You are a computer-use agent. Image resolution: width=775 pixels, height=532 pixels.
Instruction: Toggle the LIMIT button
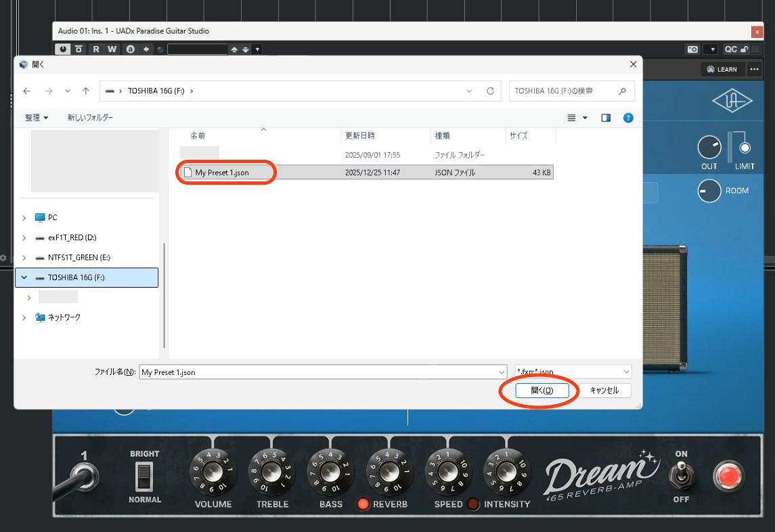coord(745,148)
